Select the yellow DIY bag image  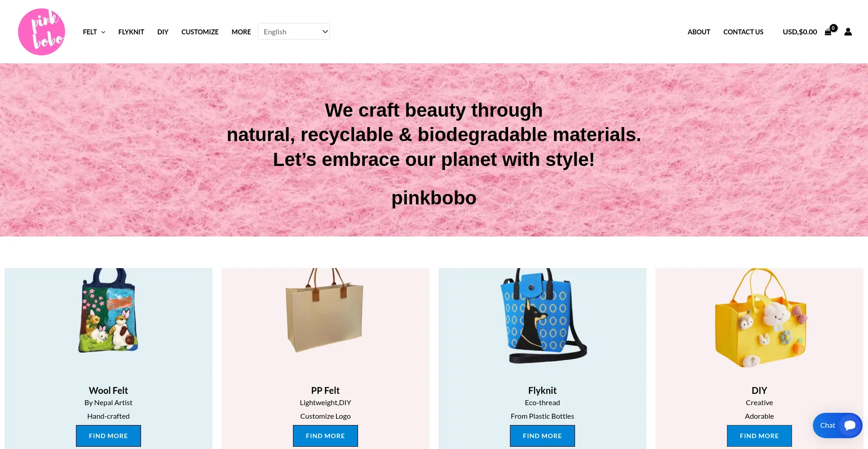pos(760,318)
